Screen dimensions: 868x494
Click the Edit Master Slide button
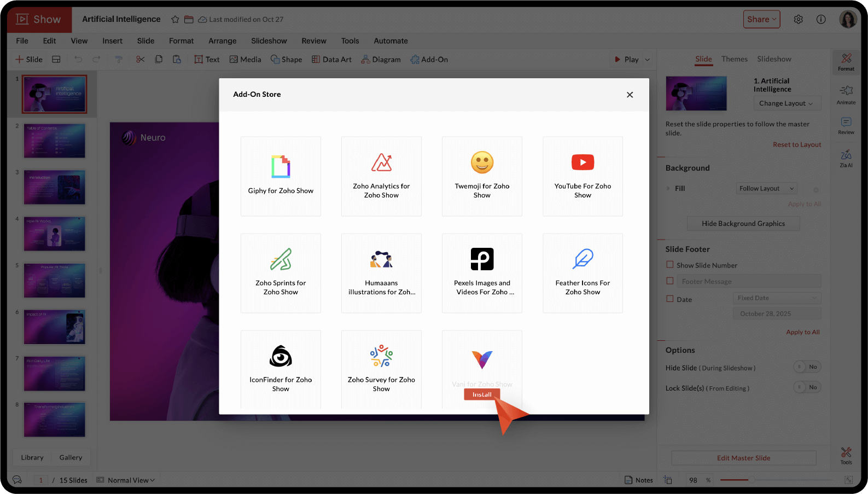click(744, 458)
